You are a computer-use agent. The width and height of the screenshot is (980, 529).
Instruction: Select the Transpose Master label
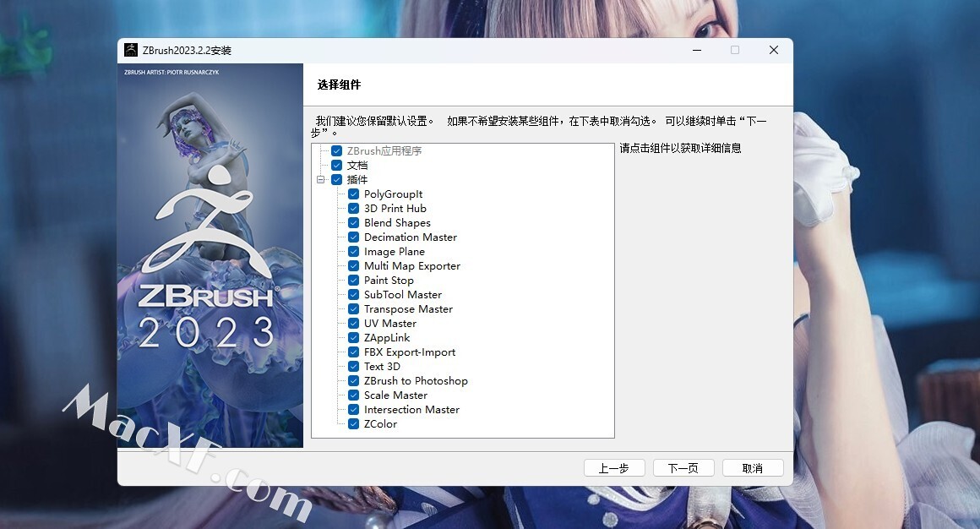(x=408, y=309)
